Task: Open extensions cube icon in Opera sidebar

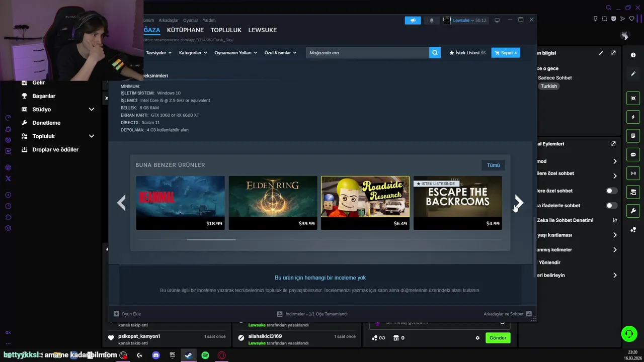Action: pos(8,217)
